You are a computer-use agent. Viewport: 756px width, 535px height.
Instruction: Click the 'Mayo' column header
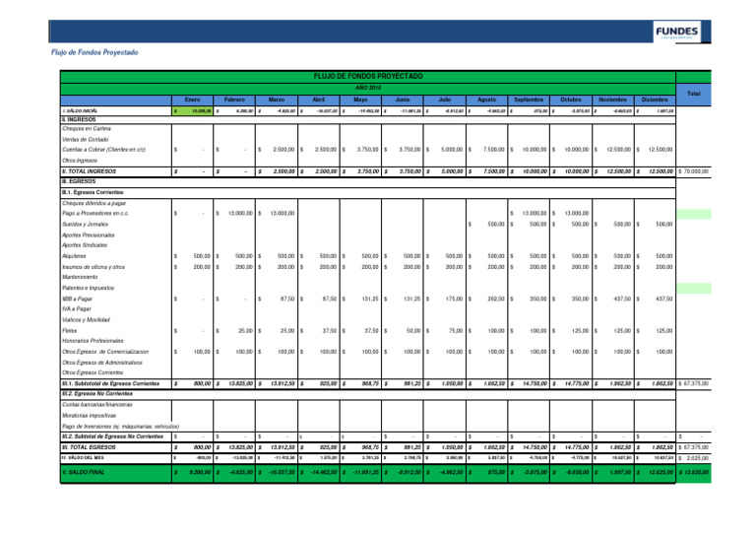click(x=360, y=100)
